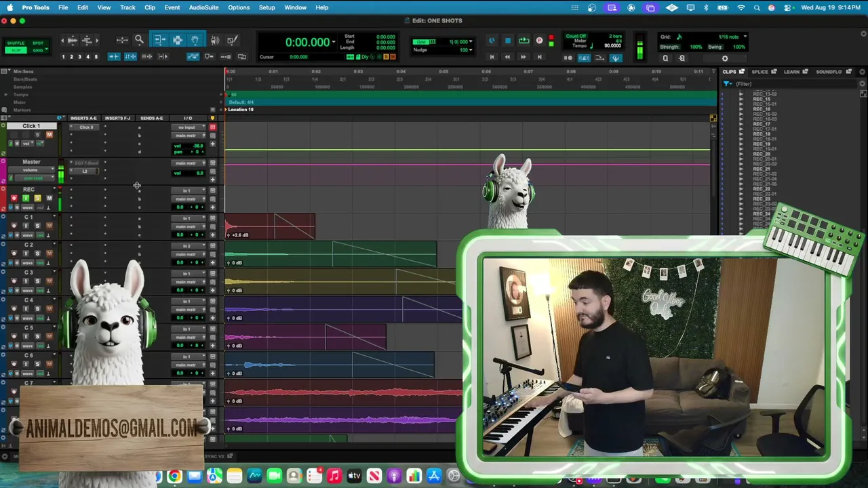The width and height of the screenshot is (868, 488).
Task: Click the clip filter funnel icon
Action: 727,84
